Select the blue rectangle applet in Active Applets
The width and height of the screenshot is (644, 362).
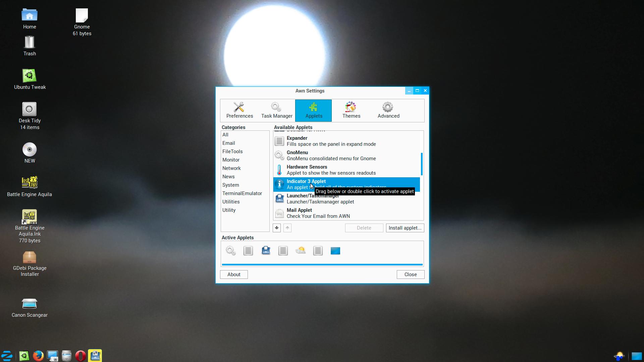click(x=335, y=251)
